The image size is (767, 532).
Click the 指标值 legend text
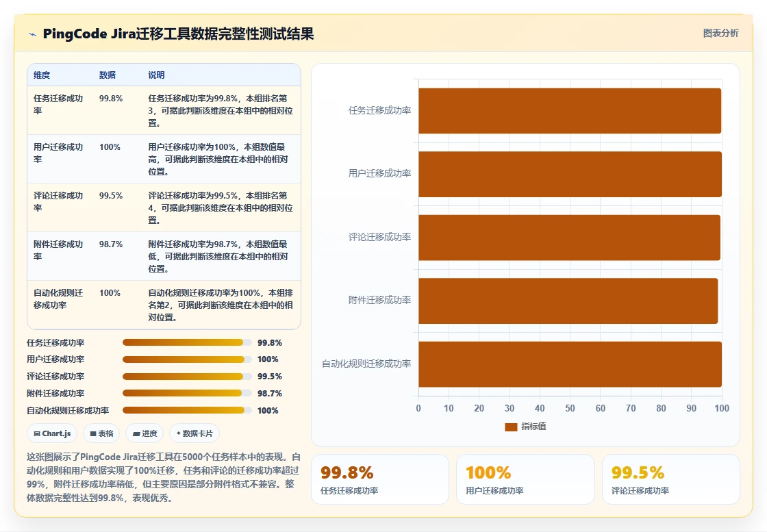point(533,427)
